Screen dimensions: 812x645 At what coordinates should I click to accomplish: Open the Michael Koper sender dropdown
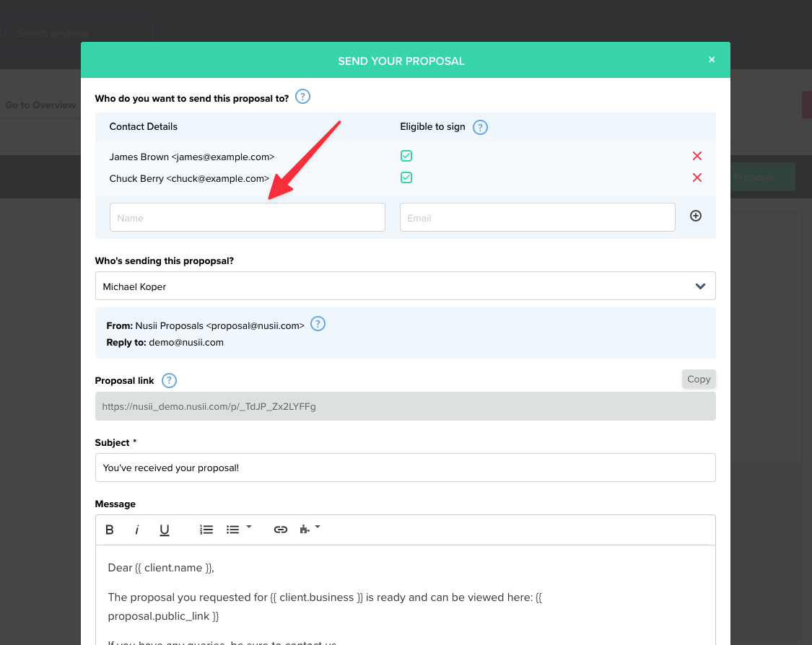406,286
